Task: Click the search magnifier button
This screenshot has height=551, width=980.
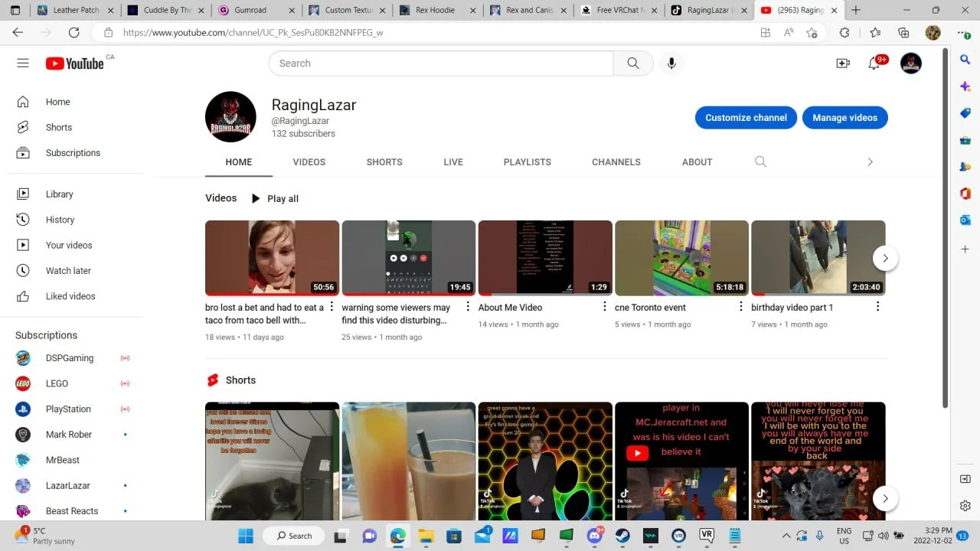Action: click(633, 64)
